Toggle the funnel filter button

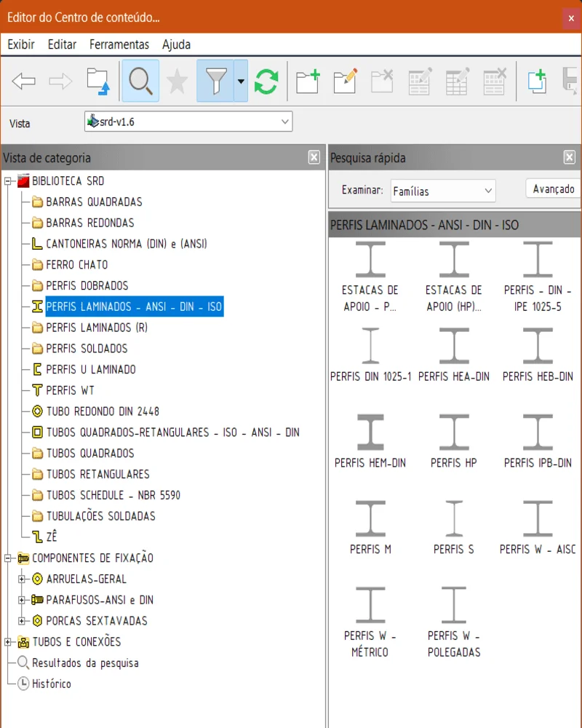pos(216,81)
